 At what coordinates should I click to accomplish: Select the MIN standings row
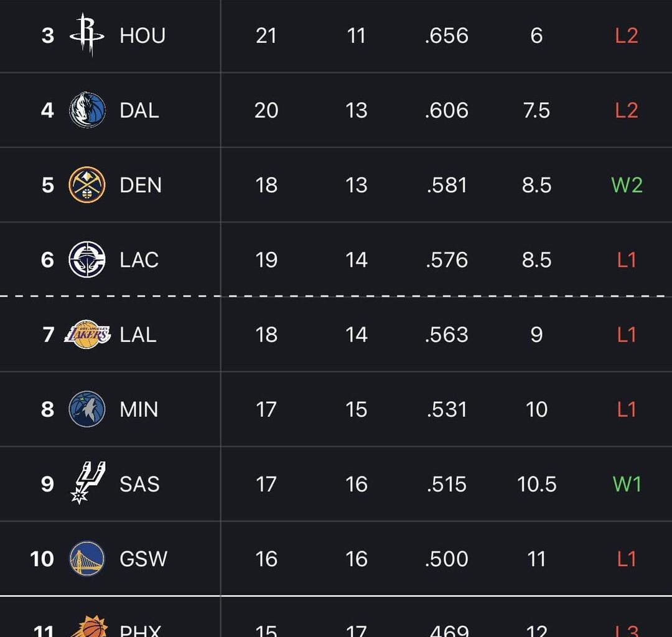pos(336,409)
